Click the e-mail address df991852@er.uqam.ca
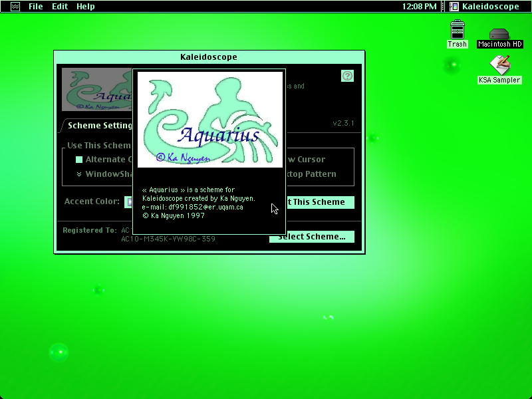The height and width of the screenshot is (399, 532). tap(205, 207)
